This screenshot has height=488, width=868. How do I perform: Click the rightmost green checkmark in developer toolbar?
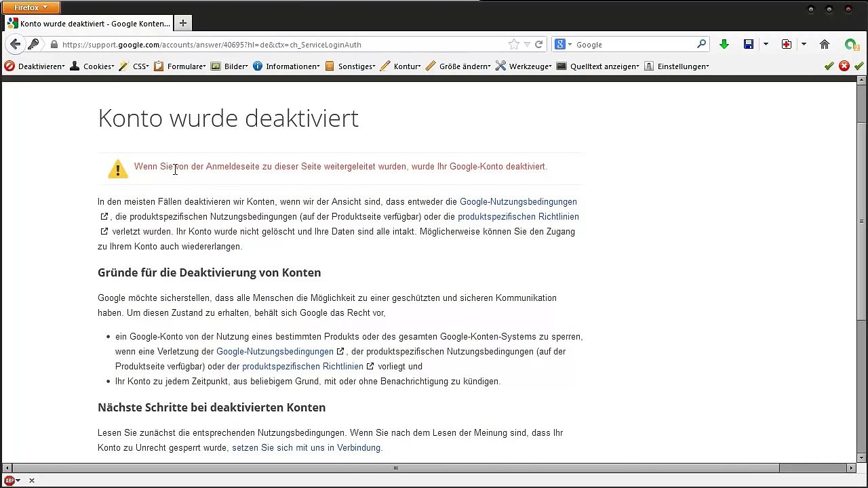click(859, 66)
